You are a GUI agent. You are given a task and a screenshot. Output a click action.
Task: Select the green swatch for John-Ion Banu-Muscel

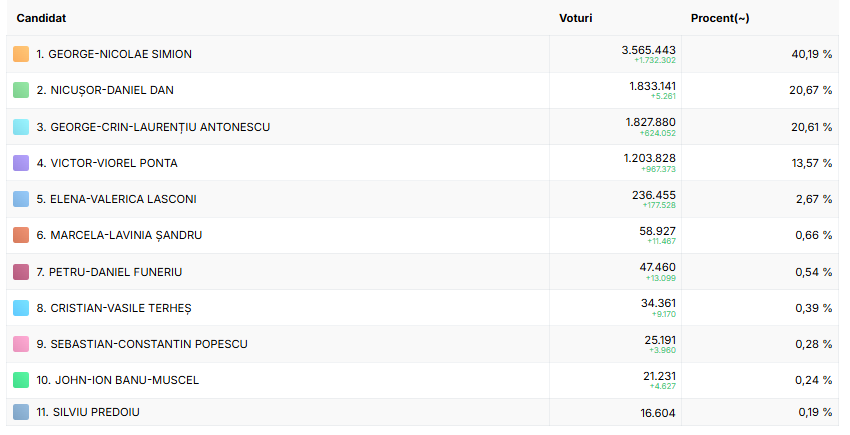(21, 380)
